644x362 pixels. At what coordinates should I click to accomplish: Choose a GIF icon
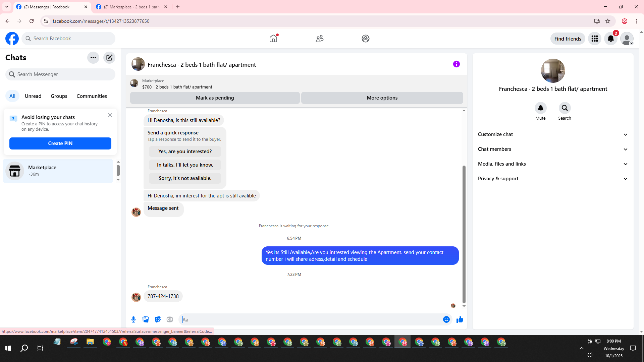170,319
